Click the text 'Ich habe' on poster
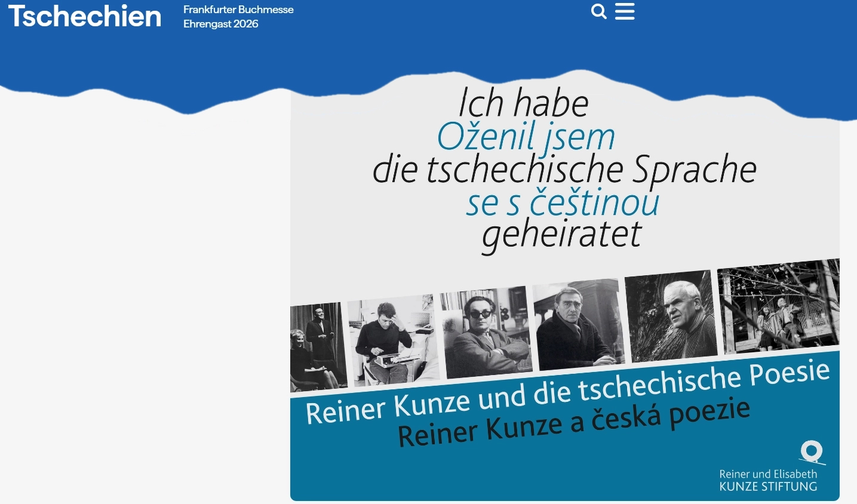Viewport: 857px width, 504px height. (524, 103)
